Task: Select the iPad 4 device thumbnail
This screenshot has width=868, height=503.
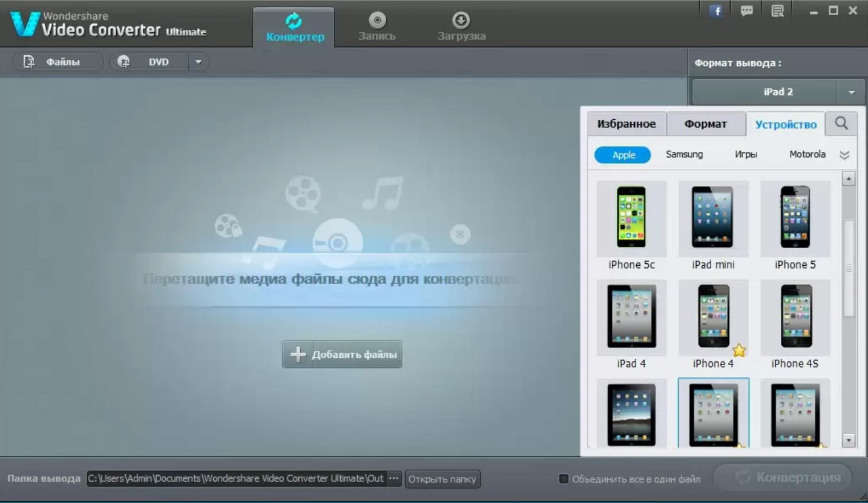Action: (631, 318)
